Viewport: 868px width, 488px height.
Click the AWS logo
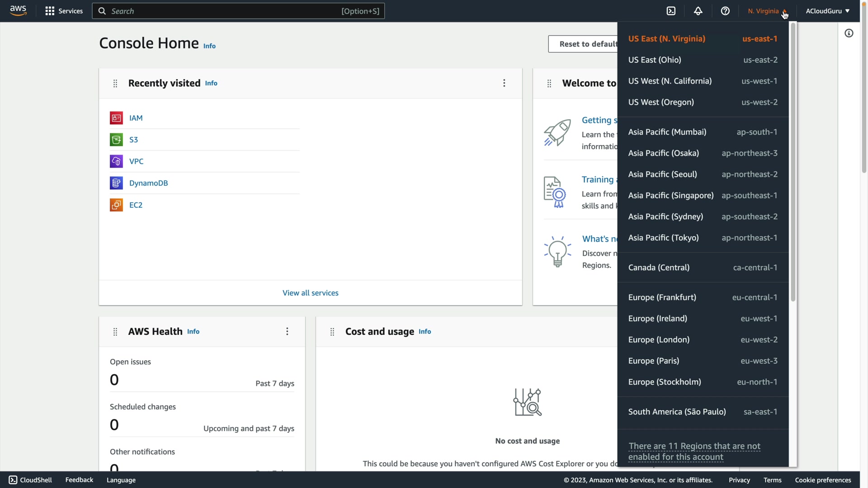coord(18,10)
